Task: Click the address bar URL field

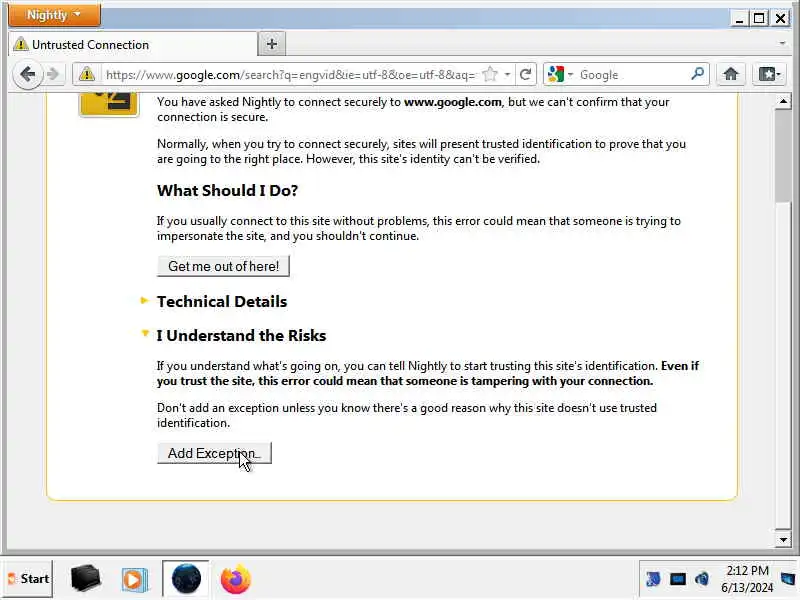Action: pos(291,75)
